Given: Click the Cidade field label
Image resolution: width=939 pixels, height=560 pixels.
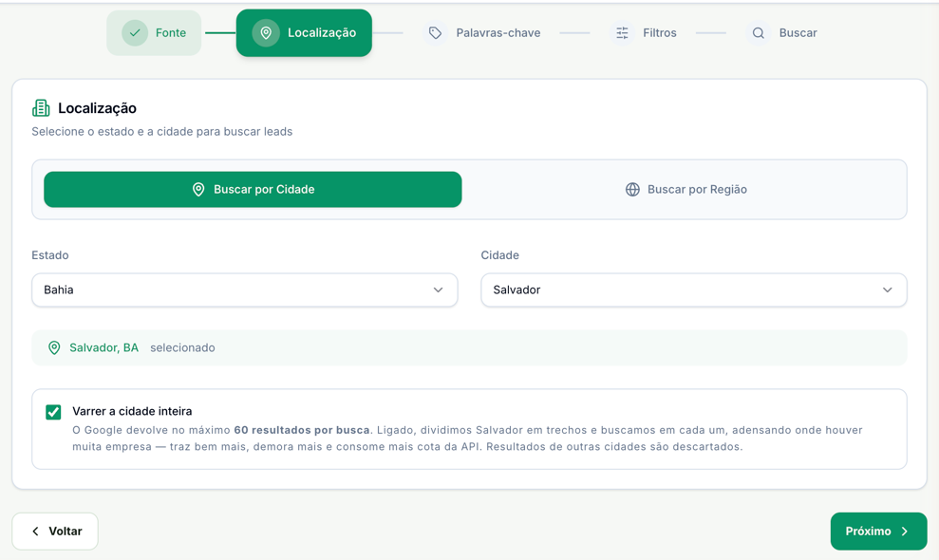Looking at the screenshot, I should coord(500,255).
